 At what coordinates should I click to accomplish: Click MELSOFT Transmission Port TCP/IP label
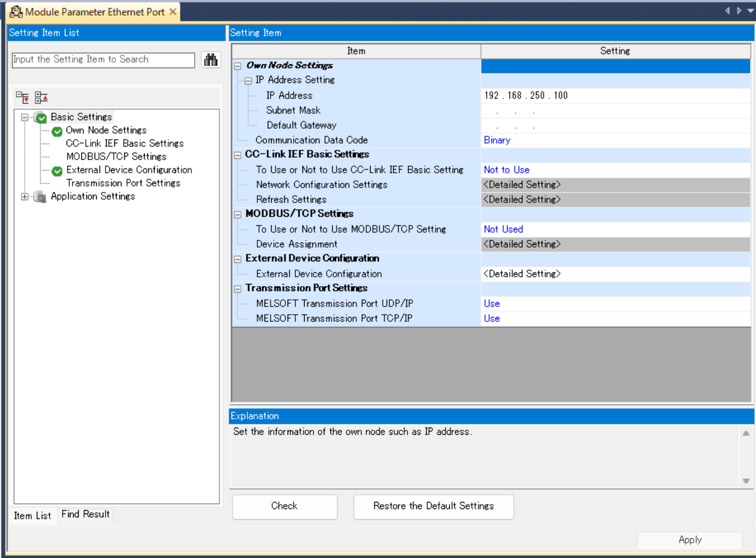pos(334,319)
